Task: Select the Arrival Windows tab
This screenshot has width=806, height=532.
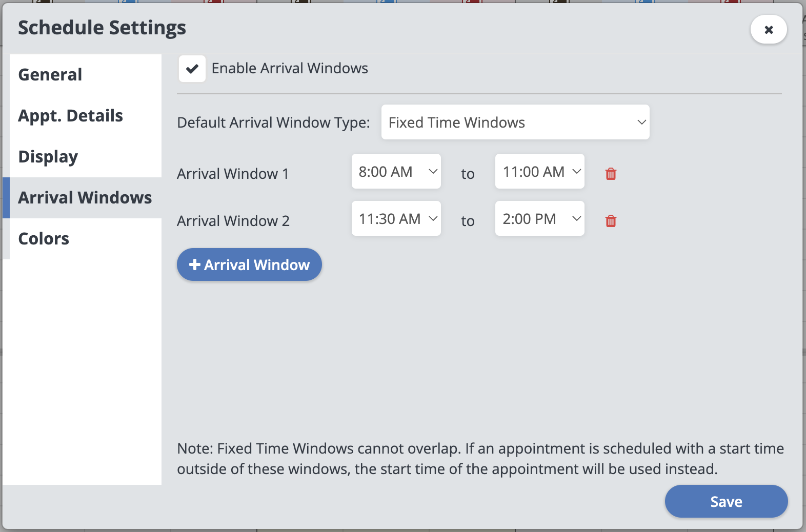Action: [x=85, y=198]
